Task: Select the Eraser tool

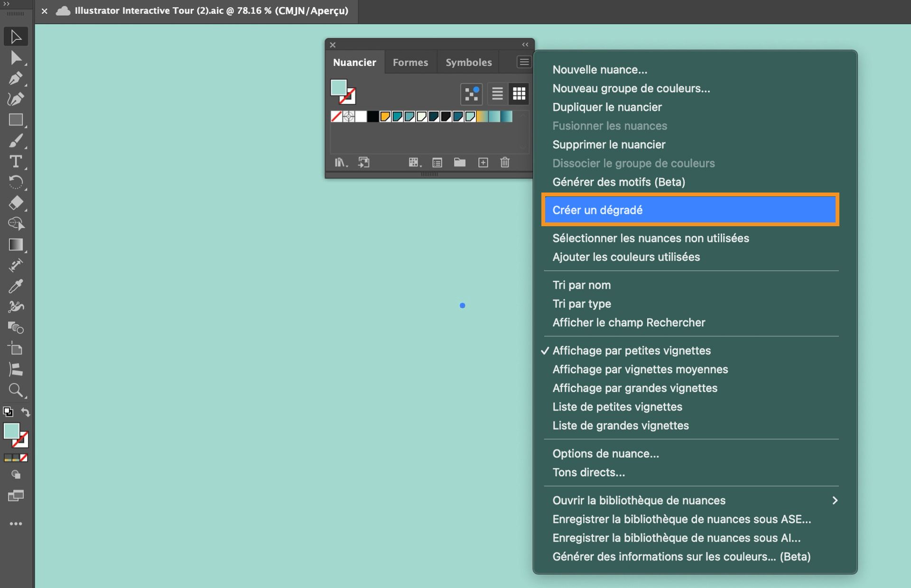Action: click(x=16, y=203)
